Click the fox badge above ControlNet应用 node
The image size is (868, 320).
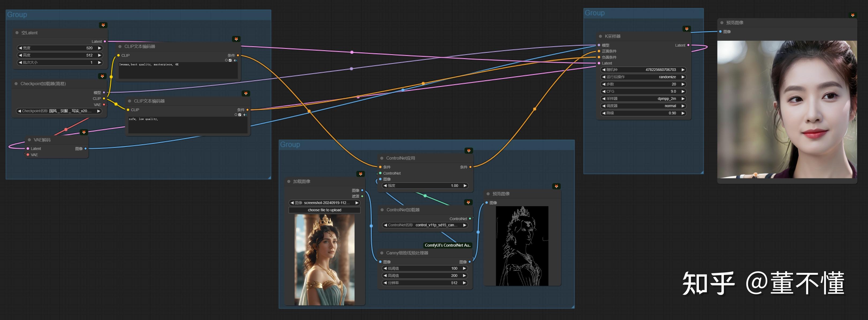tap(468, 150)
